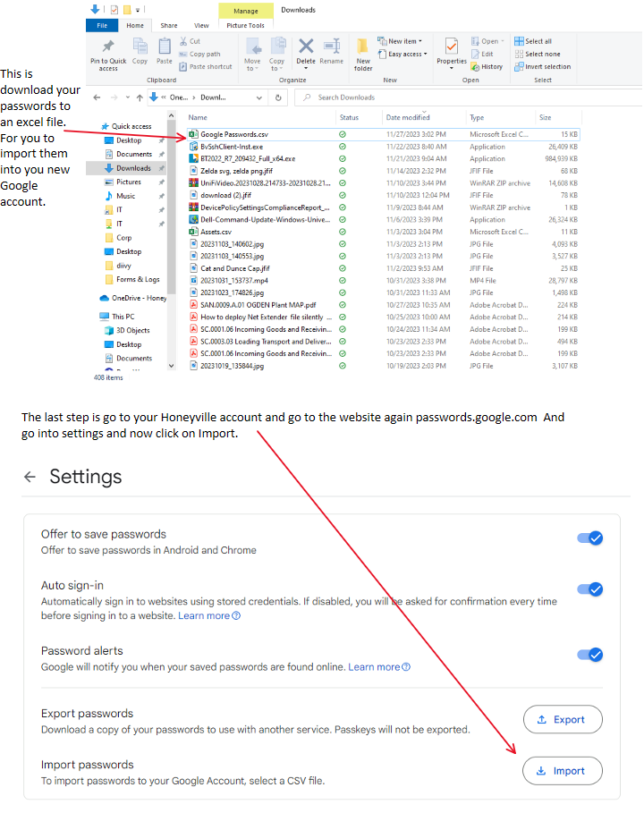Click the New folder icon
The width and height of the screenshot is (644, 813).
(363, 47)
